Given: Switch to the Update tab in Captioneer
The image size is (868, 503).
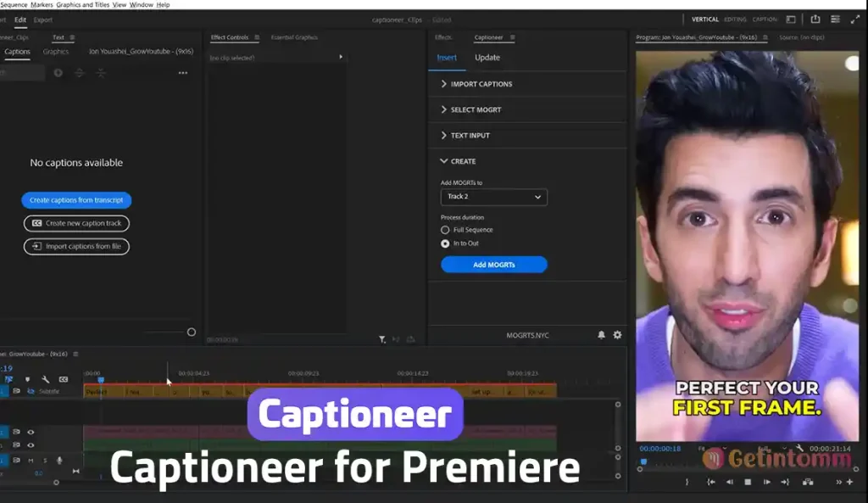Looking at the screenshot, I should point(487,58).
